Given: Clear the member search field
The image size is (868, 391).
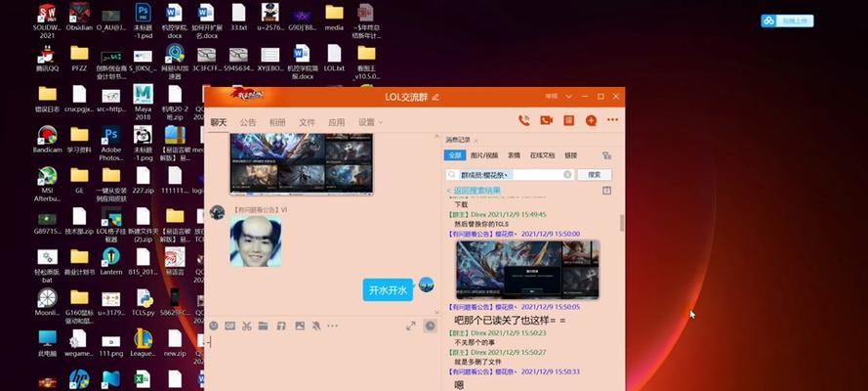Looking at the screenshot, I should [567, 174].
